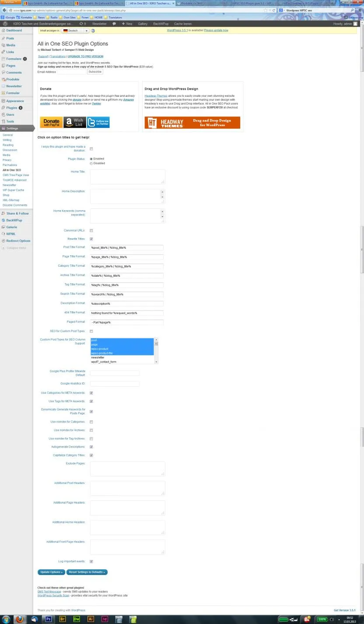The width and height of the screenshot is (364, 624).
Task: Open Produkte section in sidebar
Action: (13, 79)
